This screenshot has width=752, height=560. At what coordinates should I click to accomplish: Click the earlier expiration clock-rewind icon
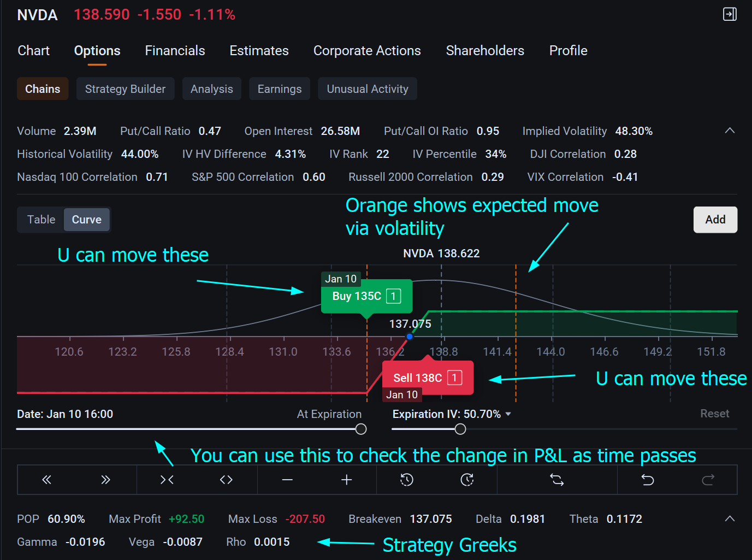pyautogui.click(x=407, y=480)
